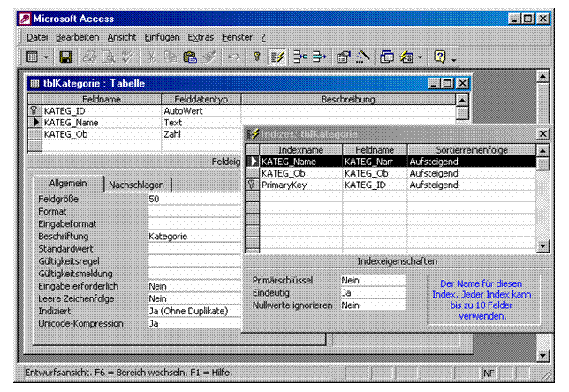Click the KATEG_Ob field name cell
The image size is (569, 392).
pos(102,134)
